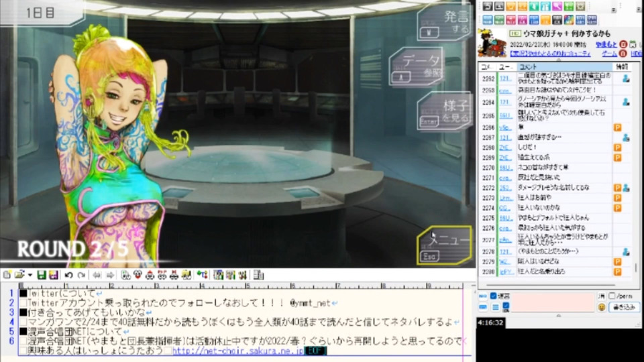The height and width of the screenshot is (362, 644).
Task: Click the black icon in the second toolbar row
Action: tap(557, 19)
